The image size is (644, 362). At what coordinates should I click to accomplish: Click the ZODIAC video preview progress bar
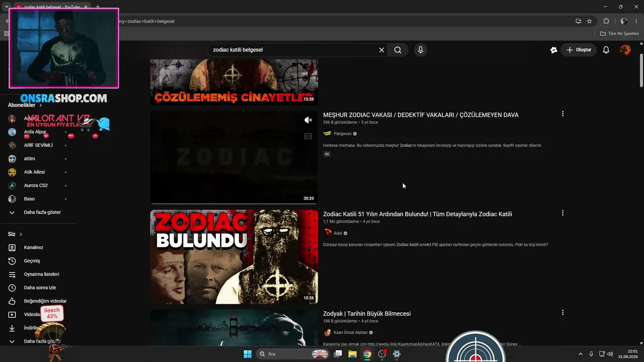(234, 203)
